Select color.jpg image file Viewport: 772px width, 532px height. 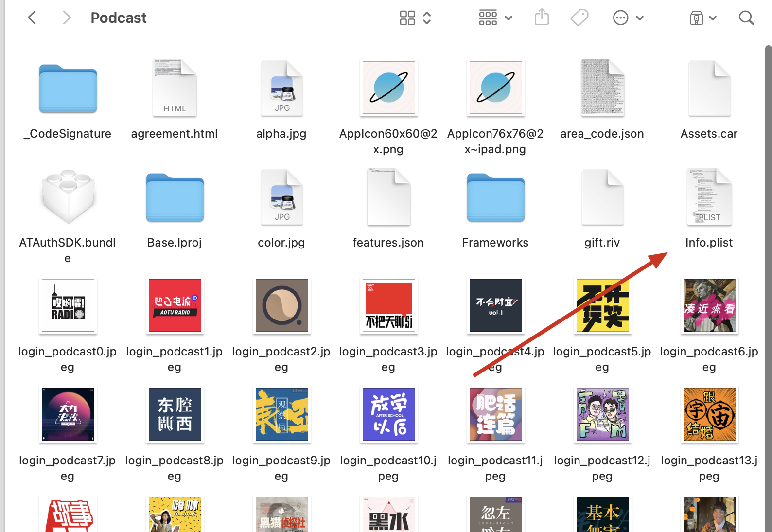(x=281, y=197)
